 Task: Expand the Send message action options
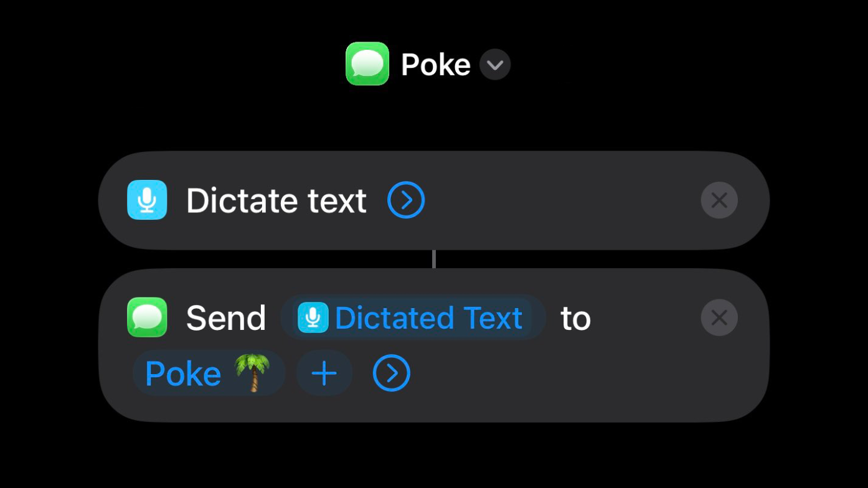[x=392, y=373]
